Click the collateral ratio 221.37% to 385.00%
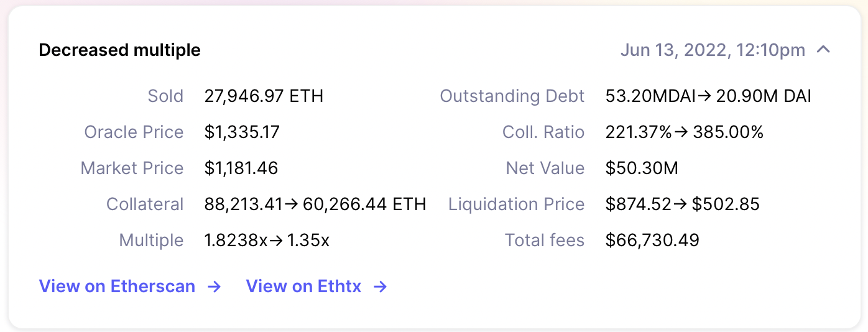Screen dimensions: 868x332 [x=684, y=132]
